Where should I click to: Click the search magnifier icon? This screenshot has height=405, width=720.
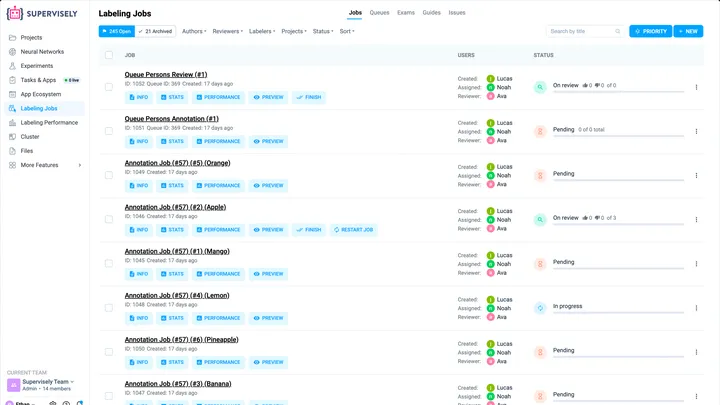coord(618,31)
